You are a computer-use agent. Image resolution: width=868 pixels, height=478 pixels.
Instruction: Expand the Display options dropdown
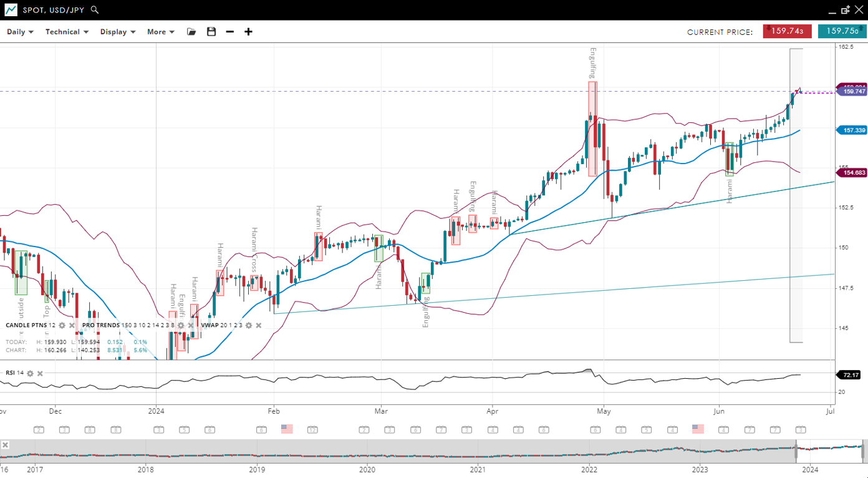tap(118, 32)
